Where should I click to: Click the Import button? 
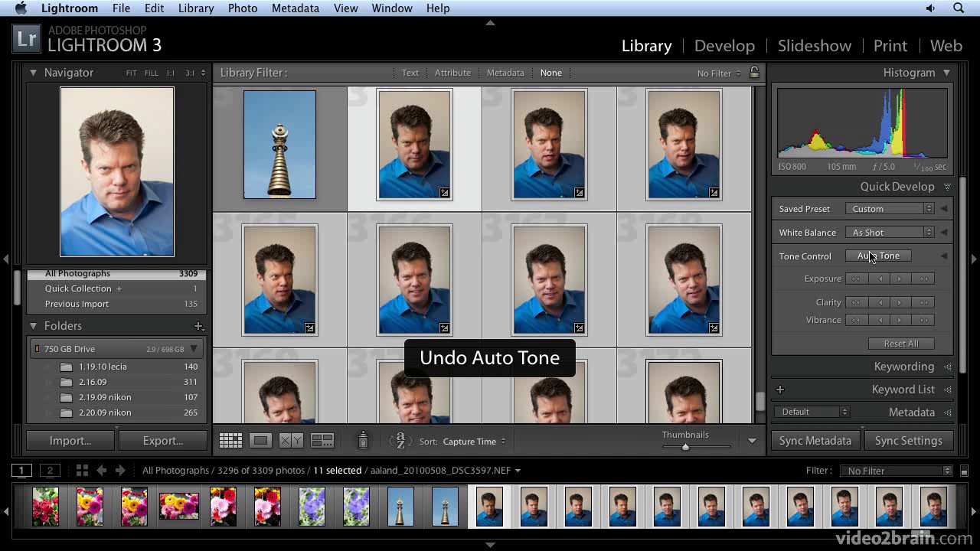pos(70,441)
